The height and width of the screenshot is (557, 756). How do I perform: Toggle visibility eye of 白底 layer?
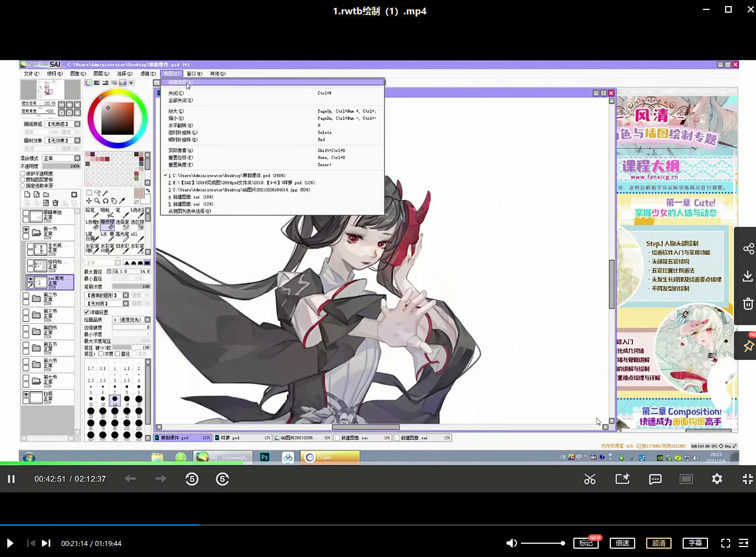pos(26,395)
